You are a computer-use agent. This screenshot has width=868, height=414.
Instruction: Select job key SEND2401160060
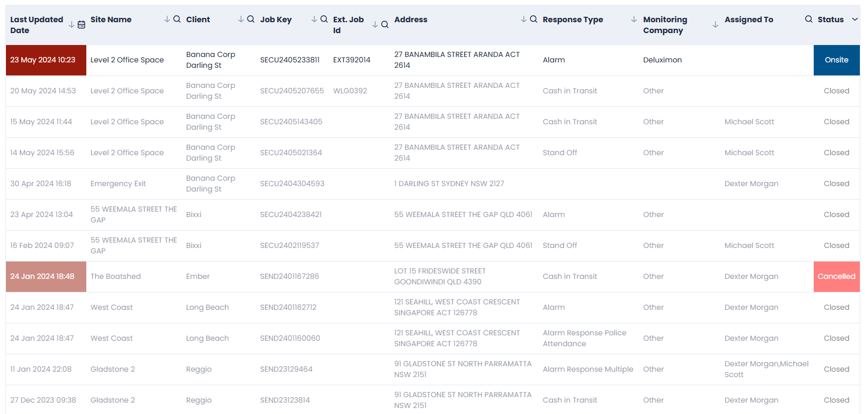(x=290, y=338)
